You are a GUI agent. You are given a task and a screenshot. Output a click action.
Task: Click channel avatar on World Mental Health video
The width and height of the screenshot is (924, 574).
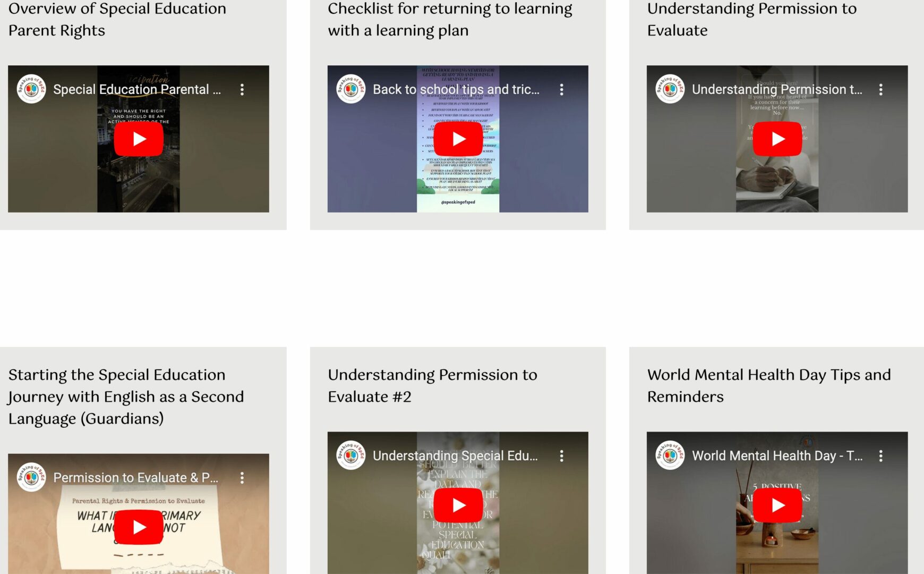pyautogui.click(x=670, y=455)
